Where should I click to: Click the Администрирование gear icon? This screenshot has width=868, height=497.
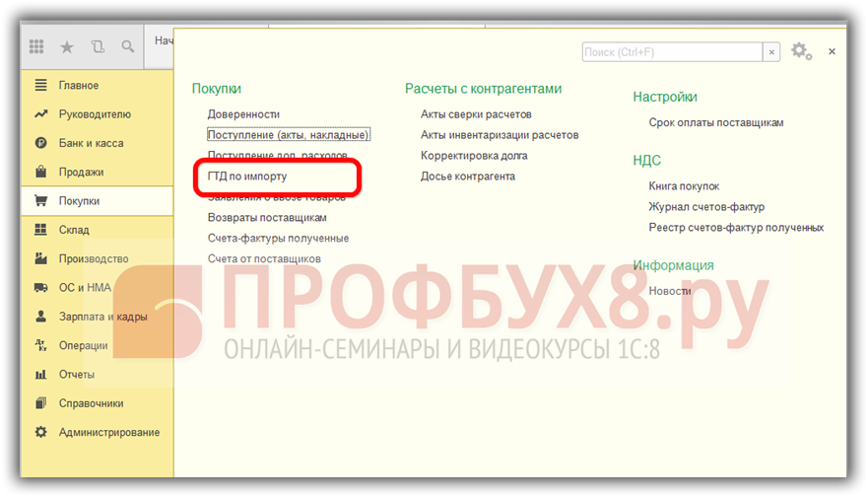point(41,432)
